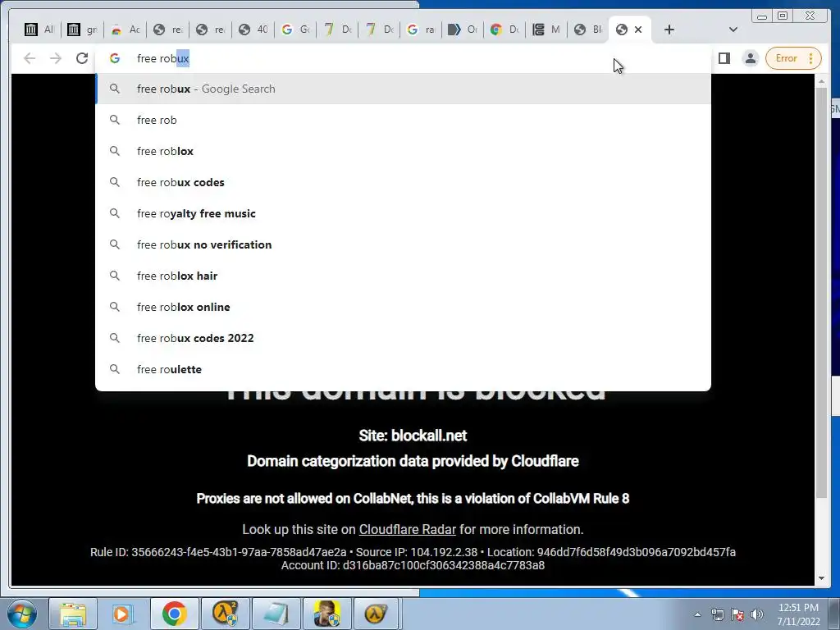Open Windows Explorer from the taskbar
Viewport: 840px width, 630px height.
pyautogui.click(x=72, y=614)
